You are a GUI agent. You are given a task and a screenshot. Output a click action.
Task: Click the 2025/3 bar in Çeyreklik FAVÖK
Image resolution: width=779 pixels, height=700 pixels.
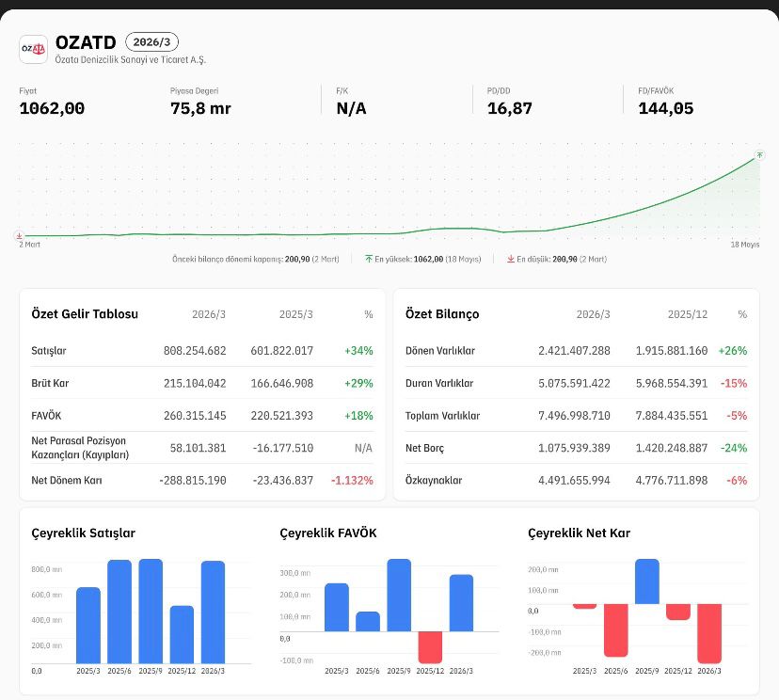click(337, 608)
